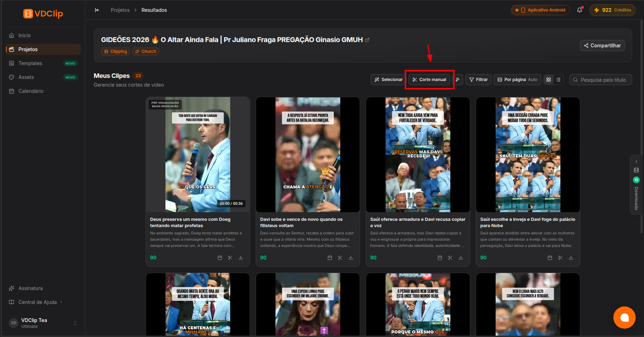Click the Clipping tag

(x=115, y=51)
